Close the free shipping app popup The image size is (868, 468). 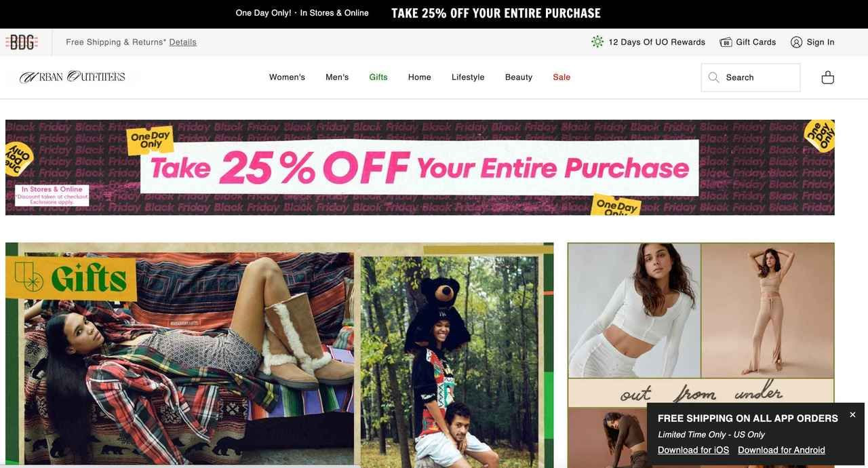(852, 414)
